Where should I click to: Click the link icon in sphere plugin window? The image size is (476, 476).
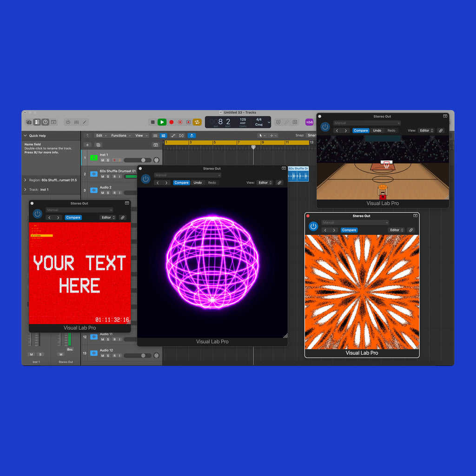279,183
